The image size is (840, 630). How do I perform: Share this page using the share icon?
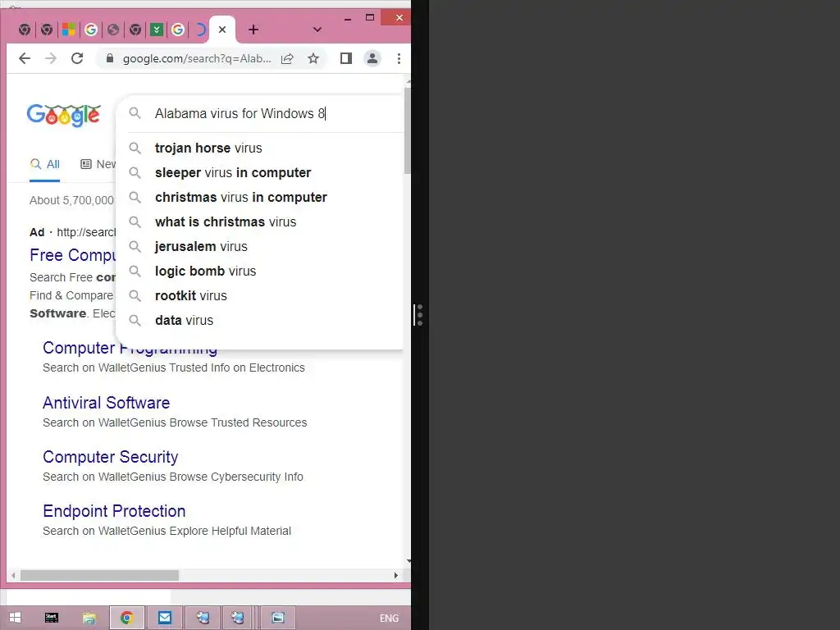click(288, 58)
